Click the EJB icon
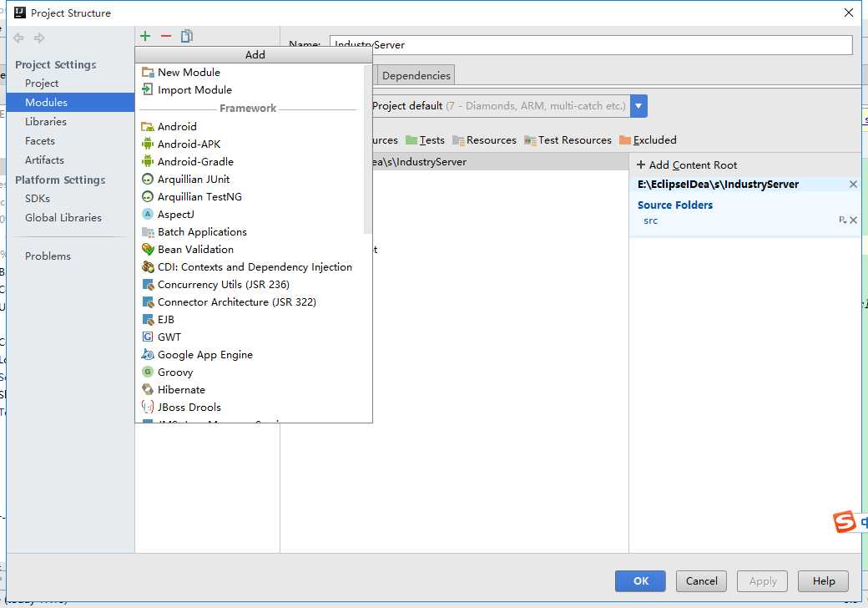Viewport: 868px width, 608px height. pos(148,320)
